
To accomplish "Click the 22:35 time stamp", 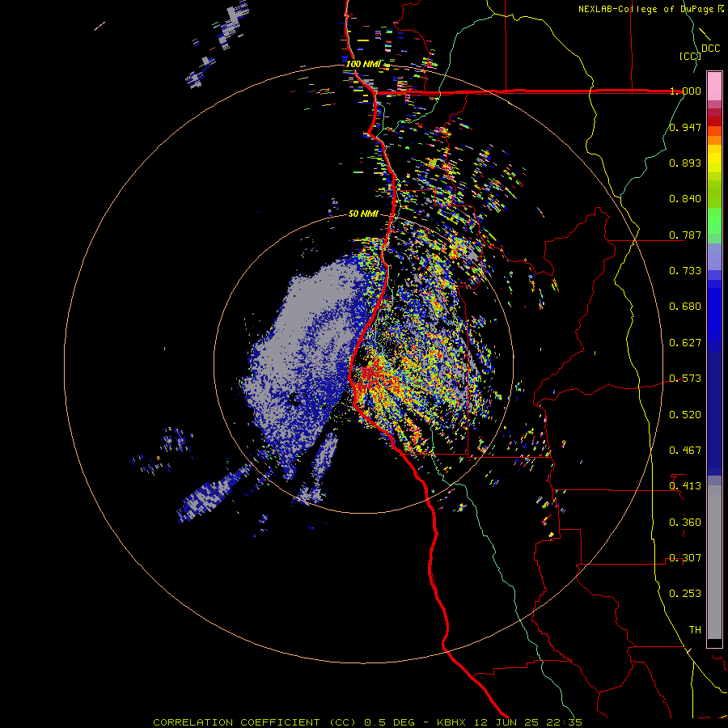I will (x=564, y=722).
